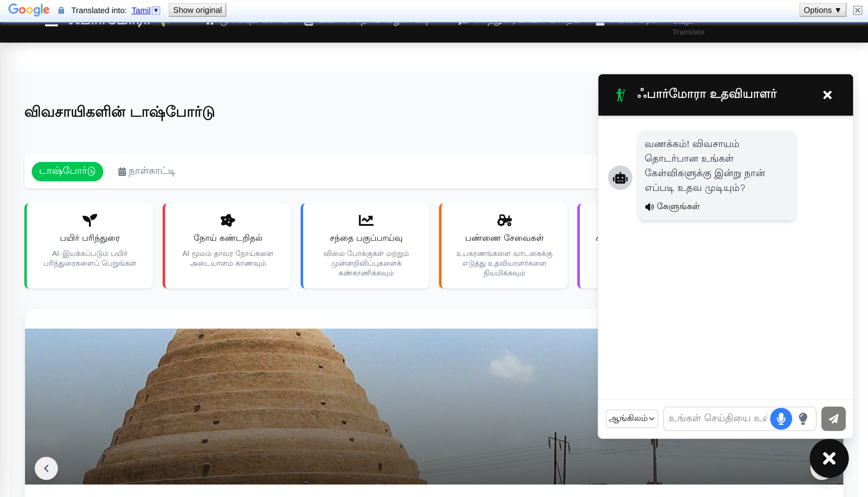Click the disease detection virus icon
This screenshot has height=497, width=868.
(228, 220)
